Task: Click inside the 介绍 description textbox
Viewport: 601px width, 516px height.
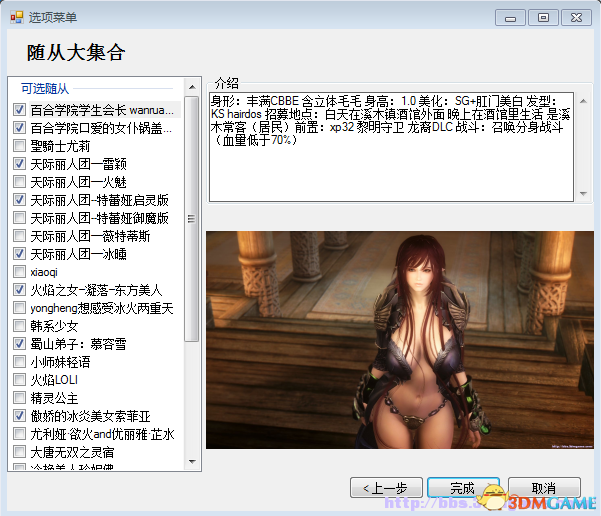Action: point(391,147)
